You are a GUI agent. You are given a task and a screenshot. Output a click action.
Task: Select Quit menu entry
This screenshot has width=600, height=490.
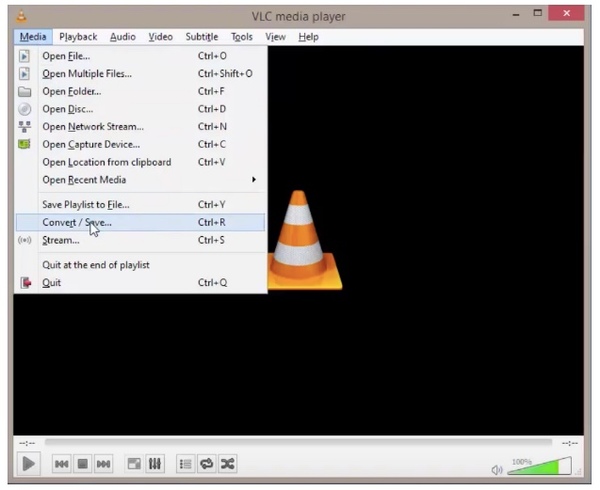tap(140, 283)
